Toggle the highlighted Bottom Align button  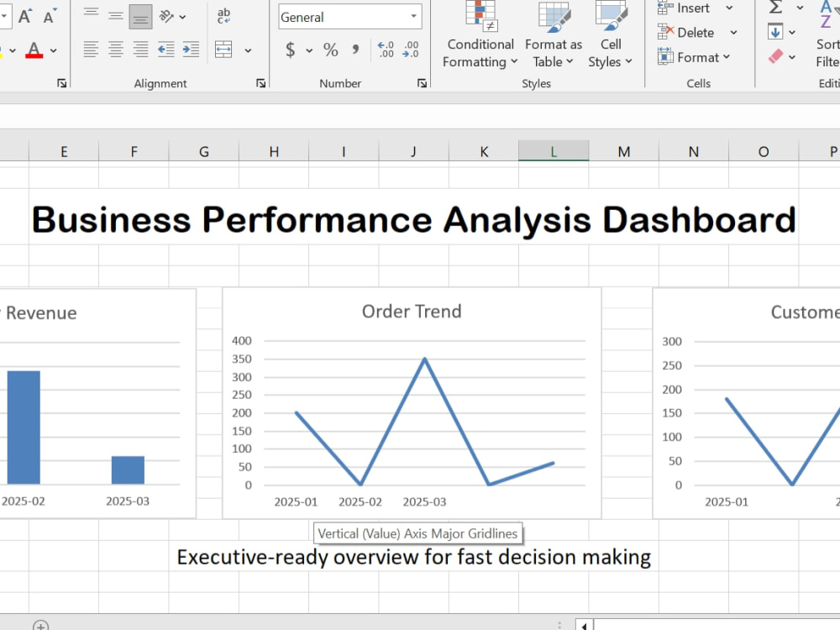point(141,17)
